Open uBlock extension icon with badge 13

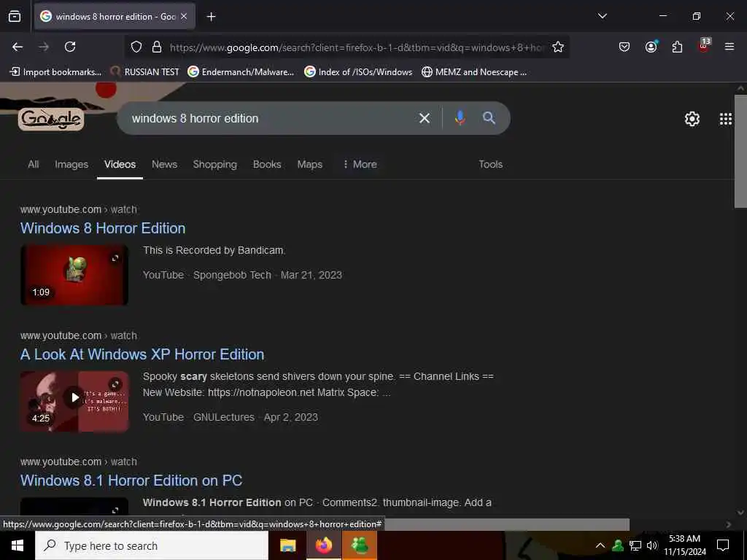tap(704, 46)
